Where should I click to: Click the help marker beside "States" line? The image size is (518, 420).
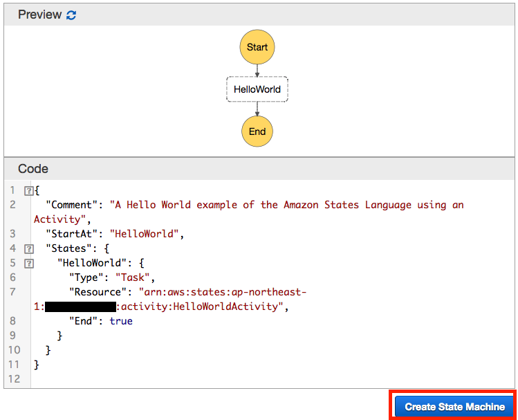point(29,249)
